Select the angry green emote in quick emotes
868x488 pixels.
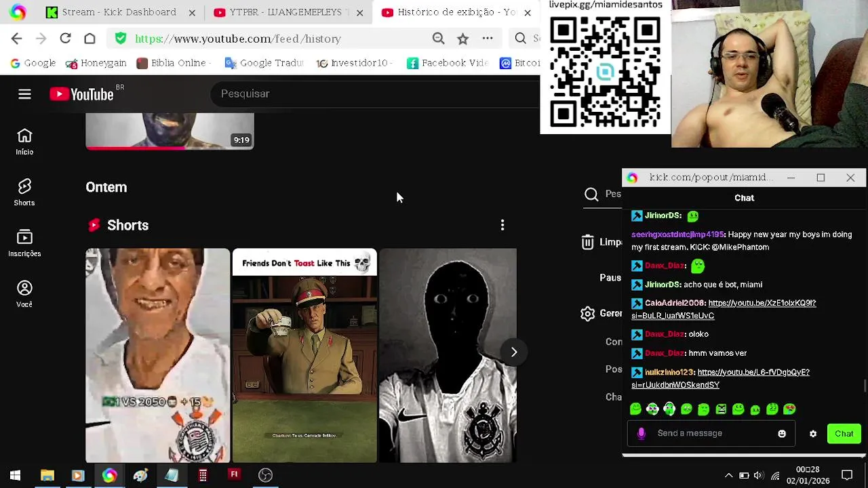(721, 409)
